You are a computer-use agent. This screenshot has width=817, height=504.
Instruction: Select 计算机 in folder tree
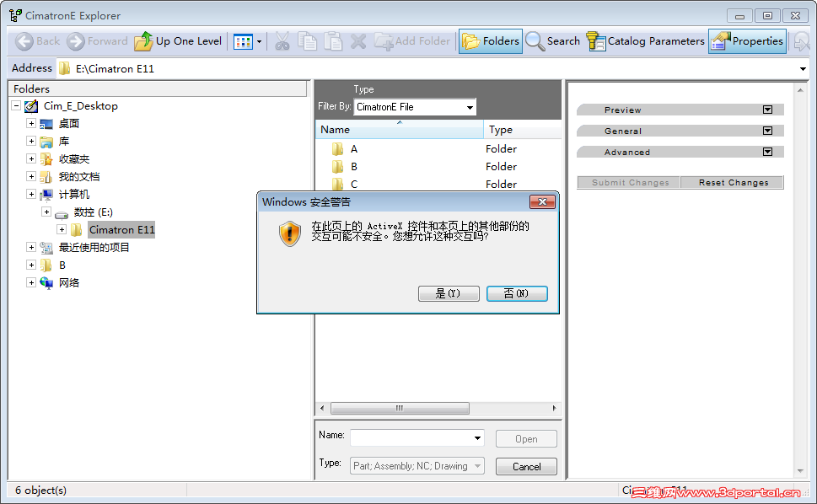coord(74,194)
